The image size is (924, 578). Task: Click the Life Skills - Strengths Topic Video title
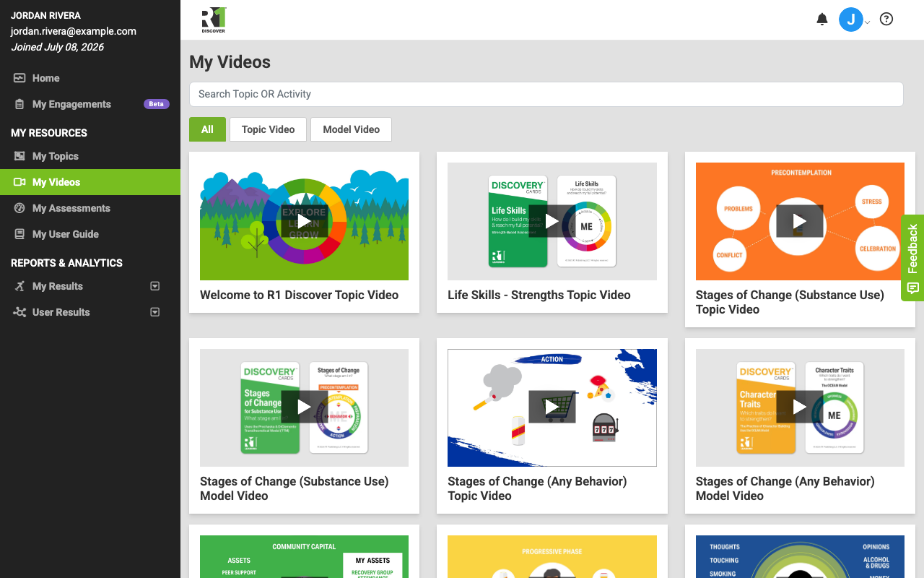tap(539, 295)
